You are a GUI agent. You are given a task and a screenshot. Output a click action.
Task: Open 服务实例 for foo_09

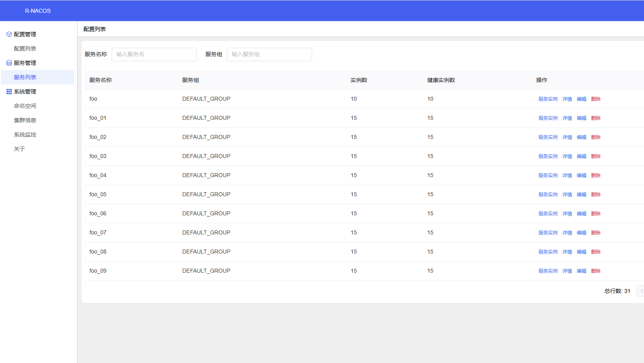[548, 271]
